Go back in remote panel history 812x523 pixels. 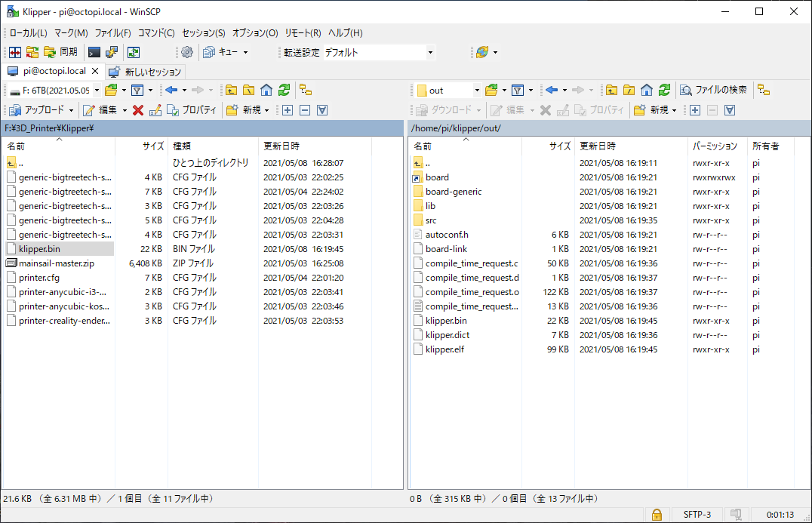[552, 91]
